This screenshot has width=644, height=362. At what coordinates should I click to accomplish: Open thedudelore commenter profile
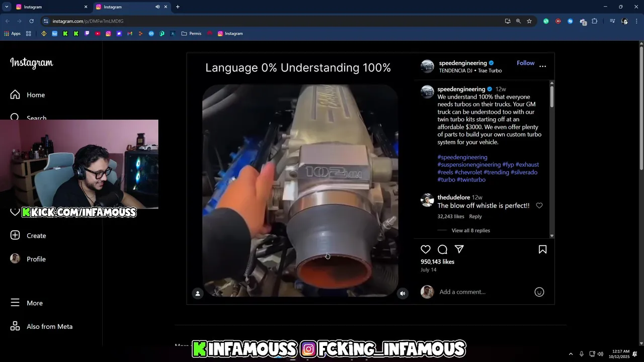point(453,197)
